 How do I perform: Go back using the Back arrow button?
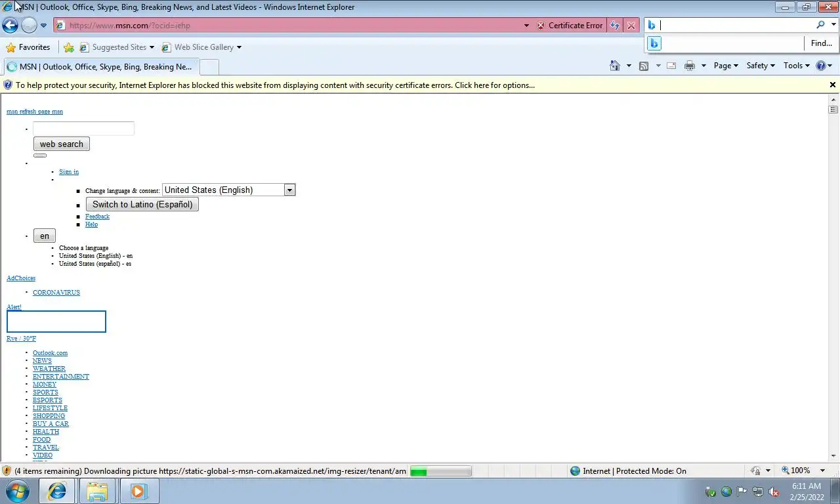(x=10, y=26)
